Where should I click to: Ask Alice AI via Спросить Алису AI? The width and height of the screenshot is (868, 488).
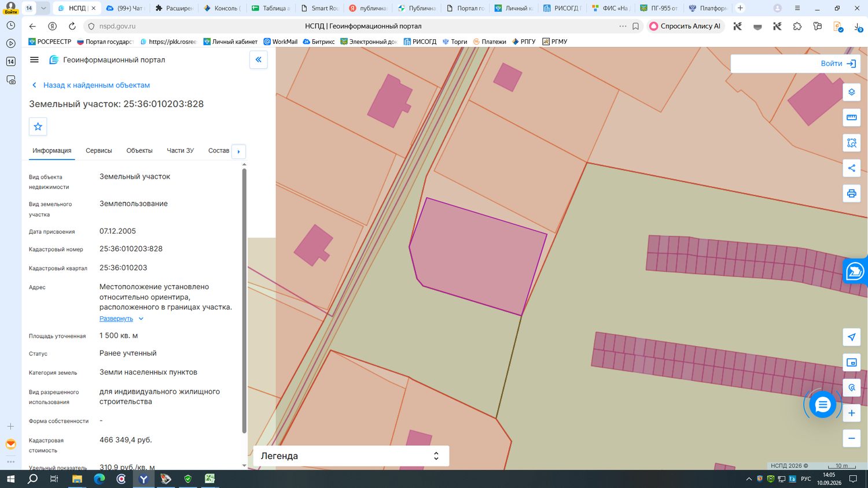(686, 26)
